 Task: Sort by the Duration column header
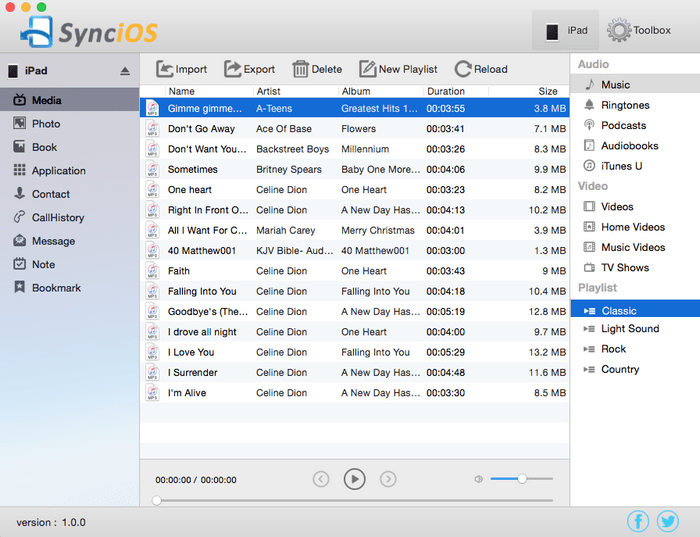click(x=446, y=91)
